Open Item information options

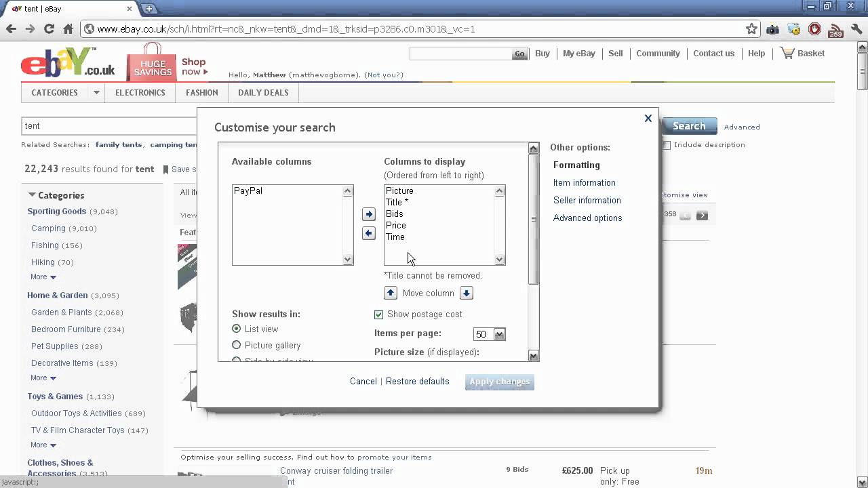point(585,182)
